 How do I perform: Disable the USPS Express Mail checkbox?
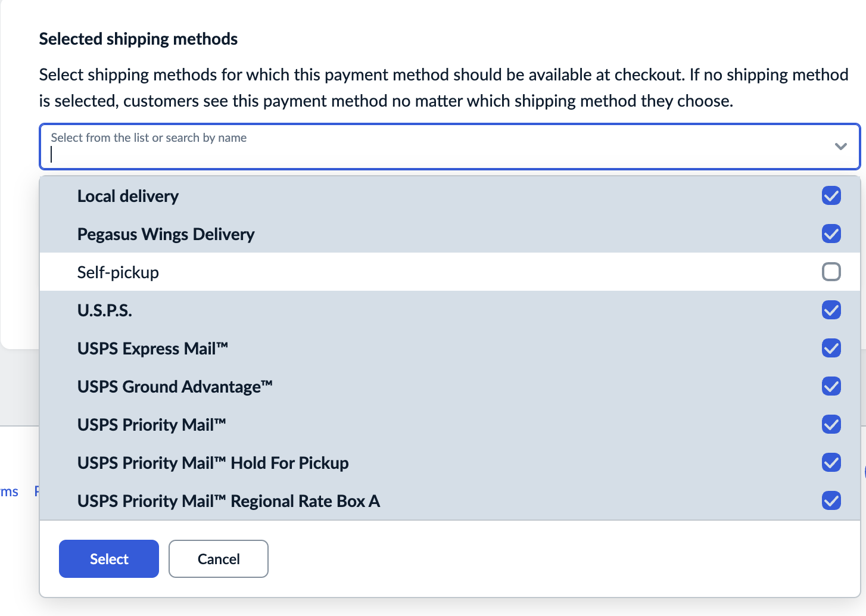click(831, 348)
